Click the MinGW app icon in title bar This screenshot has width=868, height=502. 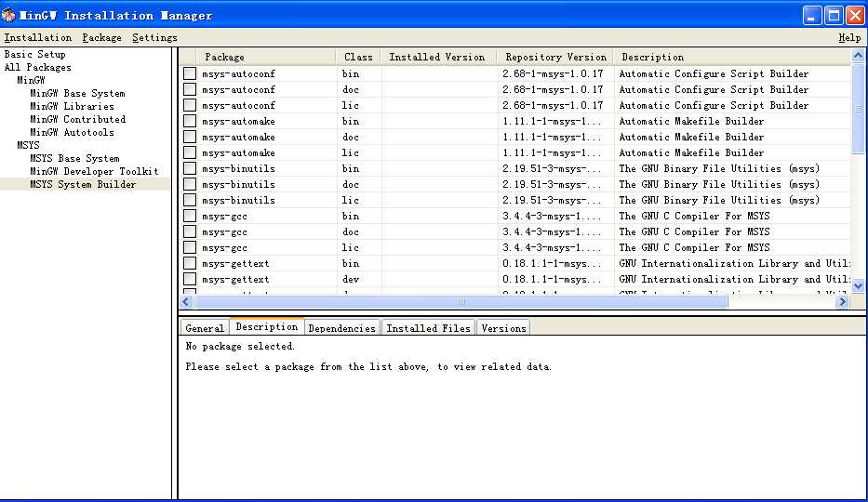(8, 15)
